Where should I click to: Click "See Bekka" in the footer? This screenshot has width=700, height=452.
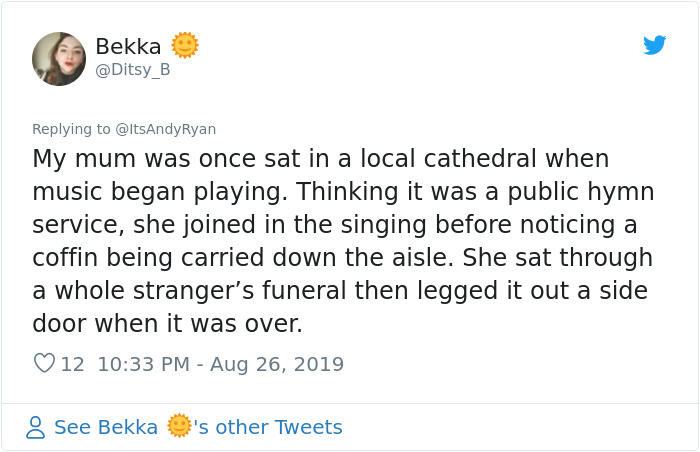pyautogui.click(x=106, y=428)
